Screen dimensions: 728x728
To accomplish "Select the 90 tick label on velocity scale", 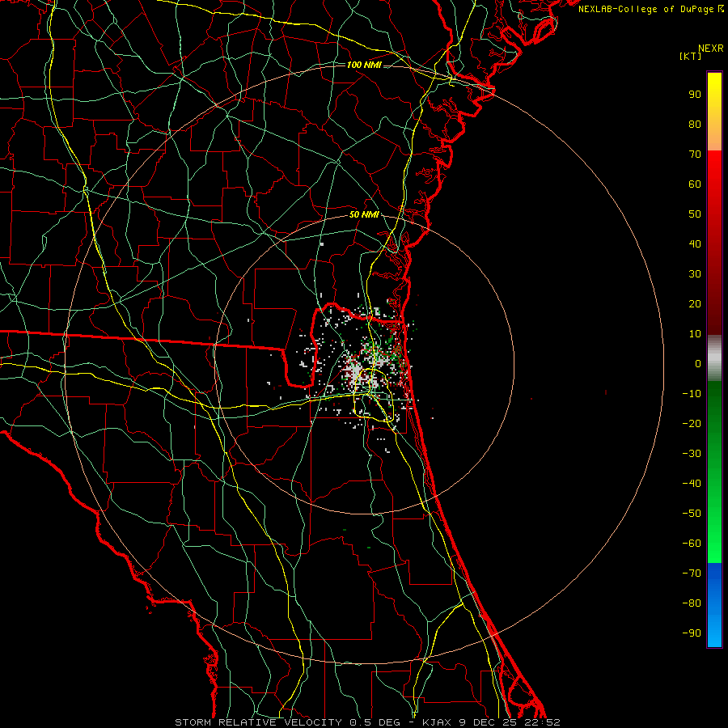I will [x=695, y=95].
